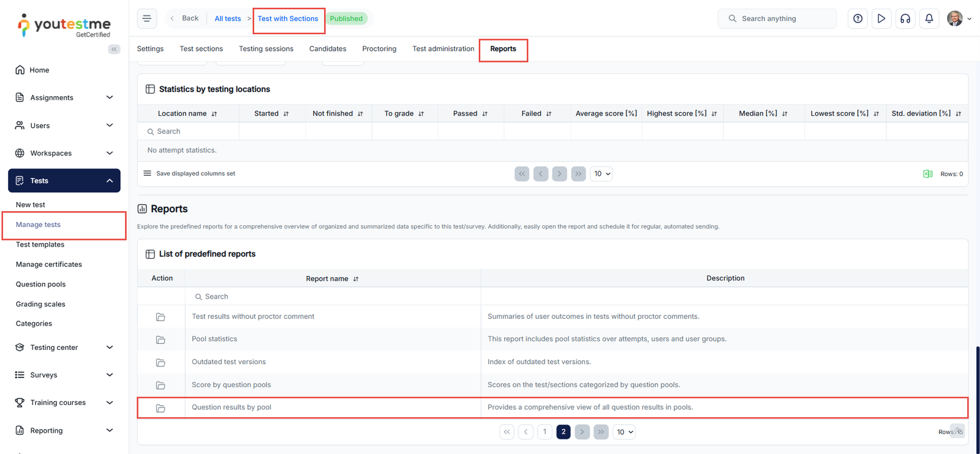The width and height of the screenshot is (980, 454).
Task: Click the hamburger menu button
Action: point(147,18)
